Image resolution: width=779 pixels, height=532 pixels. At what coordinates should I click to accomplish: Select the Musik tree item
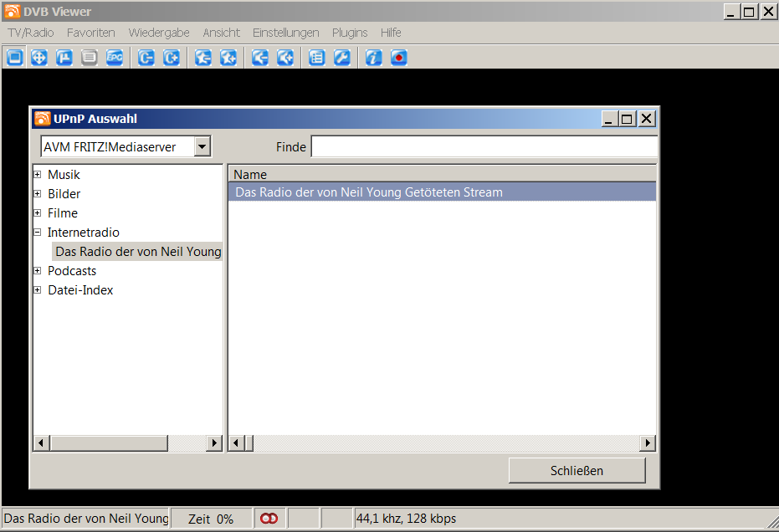coord(64,175)
